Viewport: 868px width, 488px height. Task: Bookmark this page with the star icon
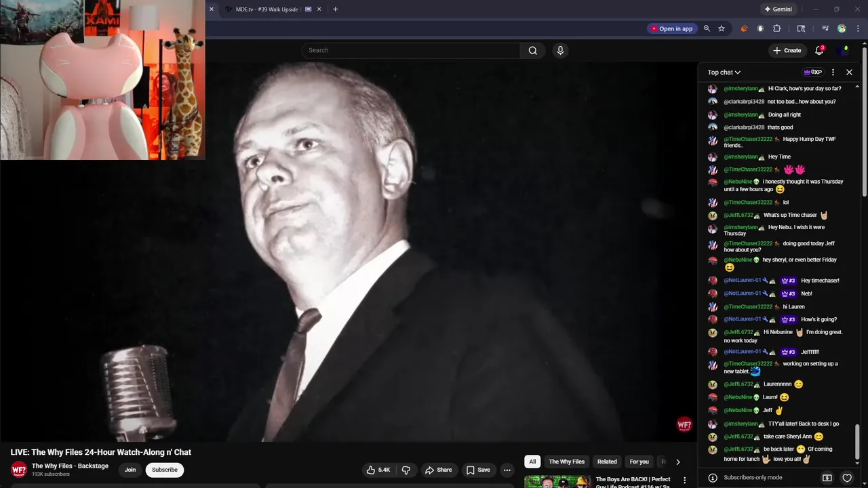(722, 28)
